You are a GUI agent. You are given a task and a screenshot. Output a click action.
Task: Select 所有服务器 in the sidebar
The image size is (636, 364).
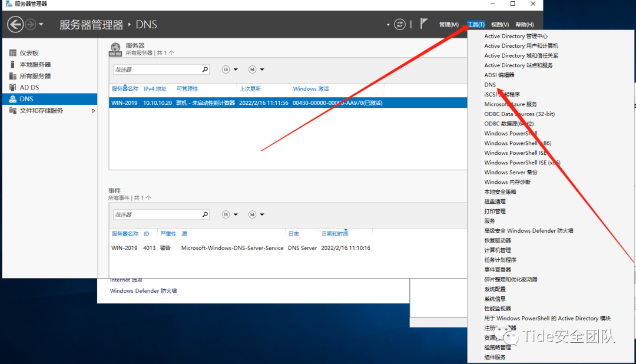pos(35,76)
